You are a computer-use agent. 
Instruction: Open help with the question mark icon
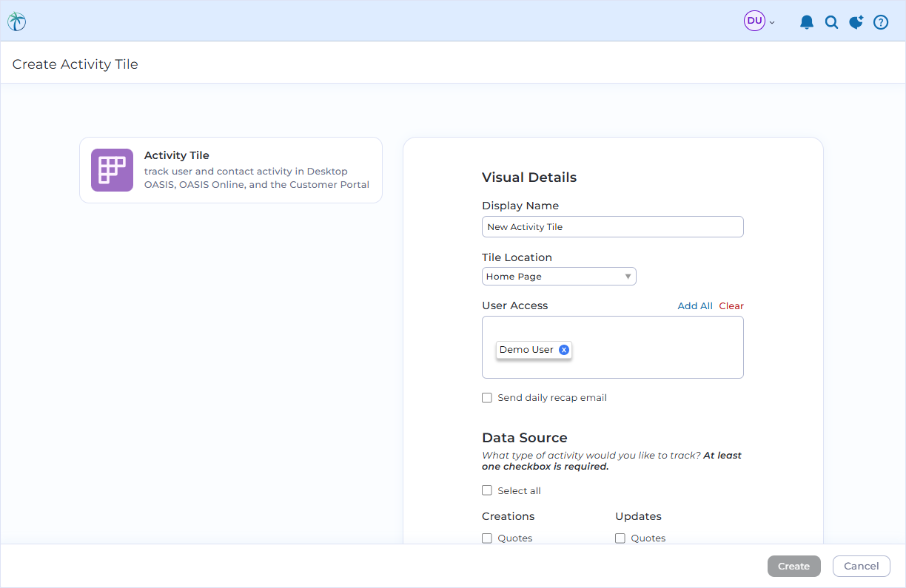point(881,22)
